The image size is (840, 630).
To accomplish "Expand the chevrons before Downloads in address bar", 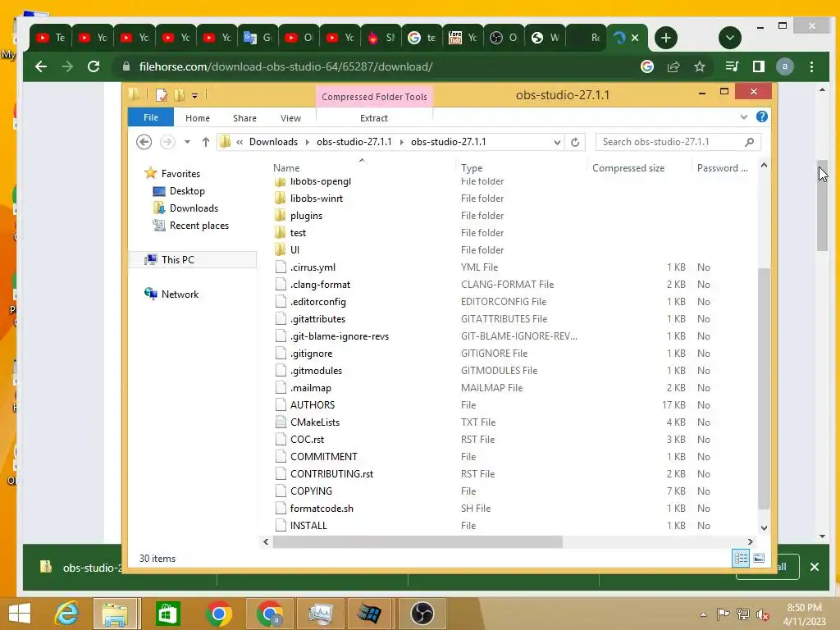I will coord(240,142).
